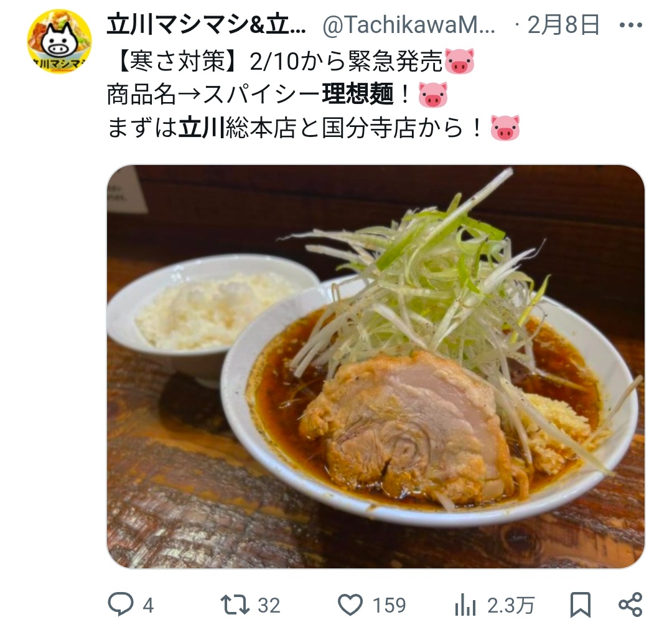Click the bold 理想麺 text
This screenshot has height=635, width=672.
[x=358, y=95]
